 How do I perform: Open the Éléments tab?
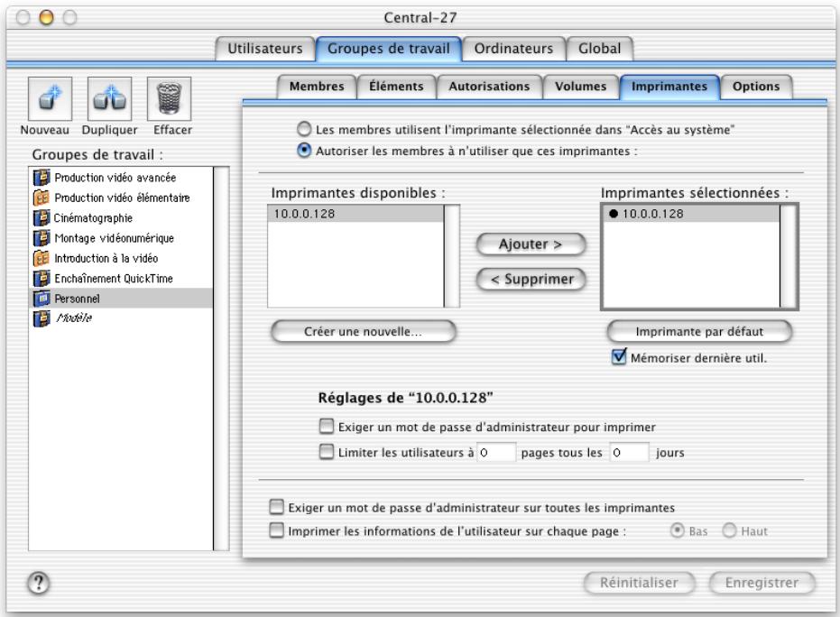(x=396, y=87)
